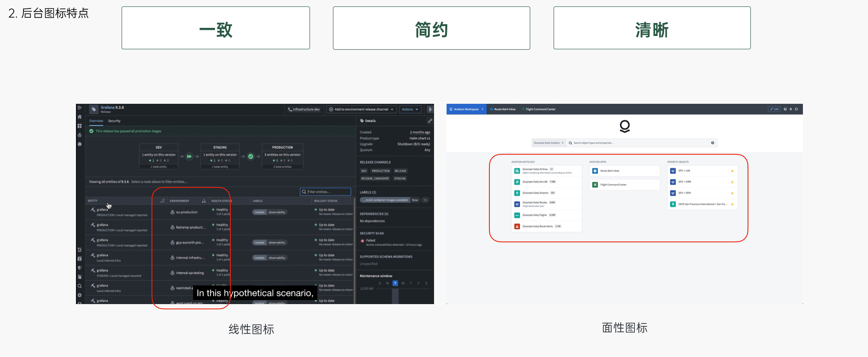Expand the +1 labels overflow chip
This screenshot has height=357, width=868.
[425, 200]
